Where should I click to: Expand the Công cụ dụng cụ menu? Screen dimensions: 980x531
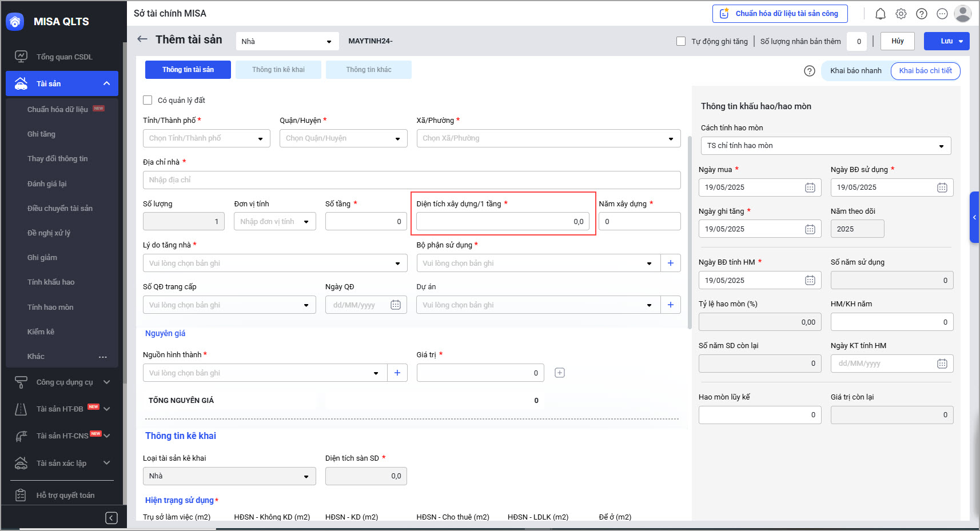pyautogui.click(x=64, y=382)
